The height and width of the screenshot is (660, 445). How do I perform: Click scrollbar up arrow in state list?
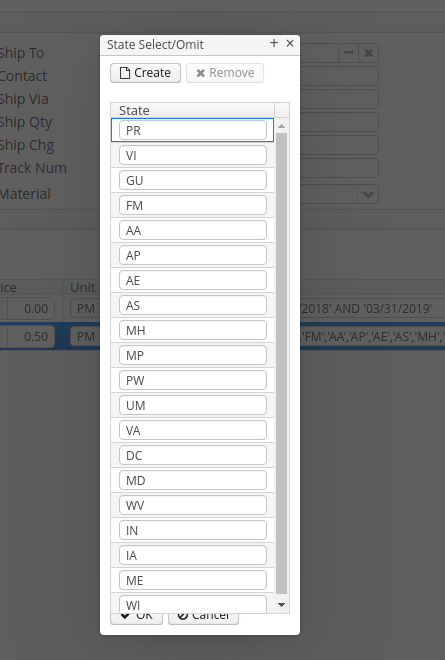point(282,126)
